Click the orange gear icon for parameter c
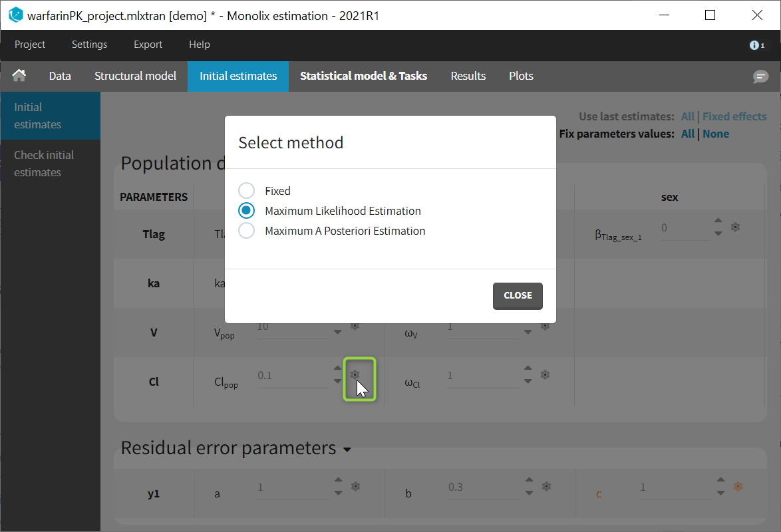Screen dimensions: 781x532 click(x=737, y=487)
